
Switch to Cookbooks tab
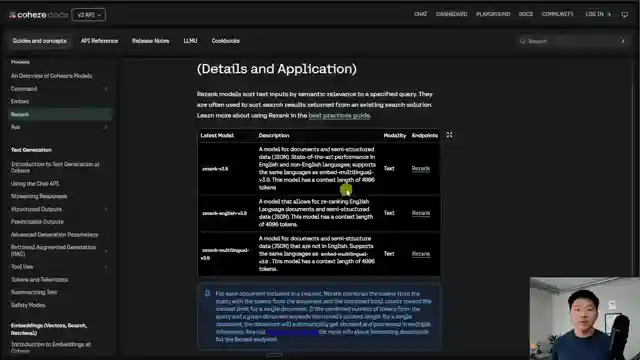(225, 41)
